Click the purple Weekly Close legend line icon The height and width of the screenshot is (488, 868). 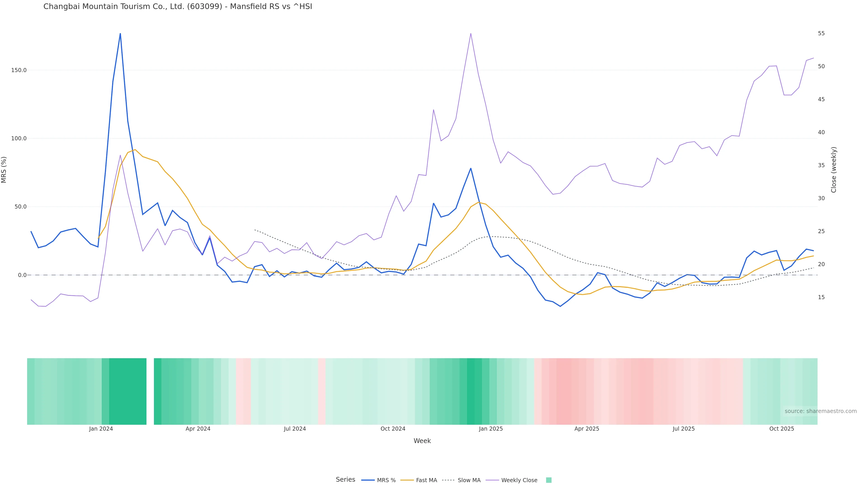pos(492,480)
